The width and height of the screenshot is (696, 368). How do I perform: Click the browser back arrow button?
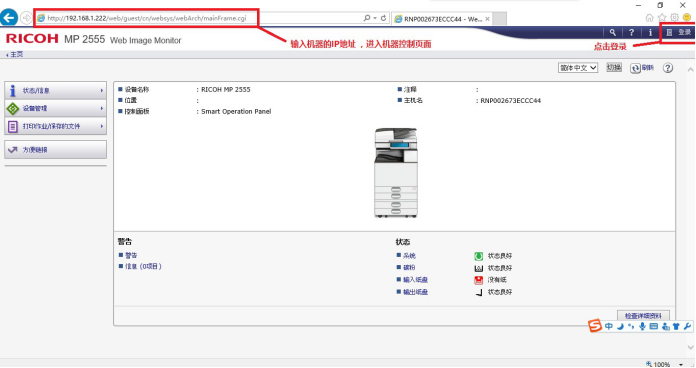point(8,18)
